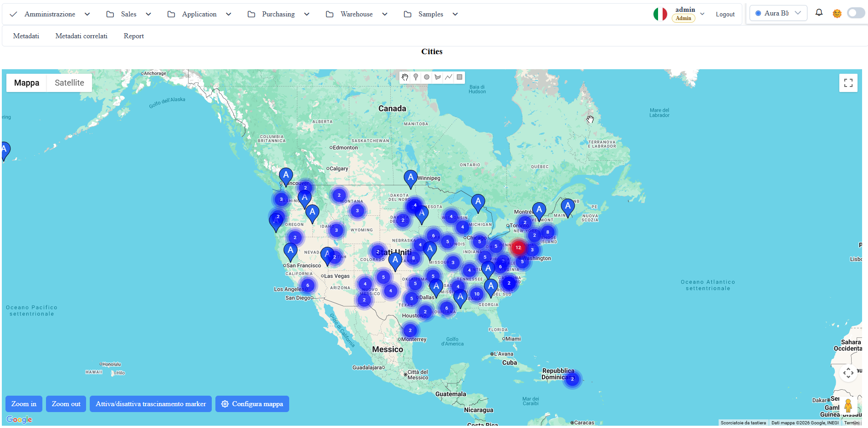Open the Aura Blue theme dropdown

click(x=778, y=13)
